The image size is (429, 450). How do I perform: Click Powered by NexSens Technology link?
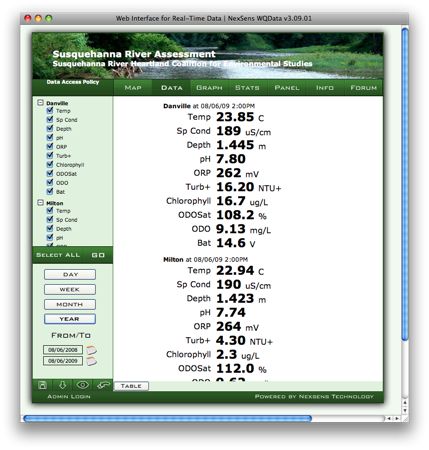click(x=314, y=396)
